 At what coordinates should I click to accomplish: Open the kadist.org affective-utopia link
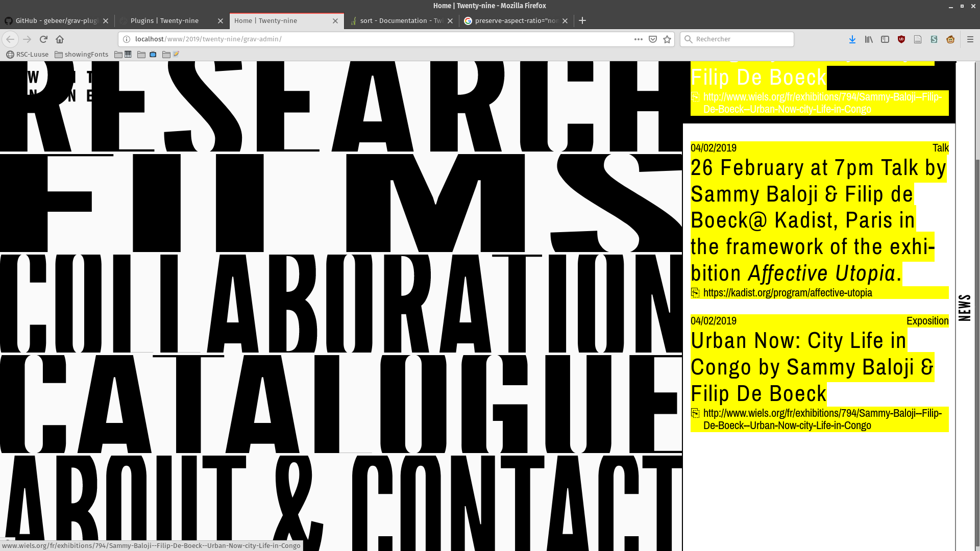(787, 293)
